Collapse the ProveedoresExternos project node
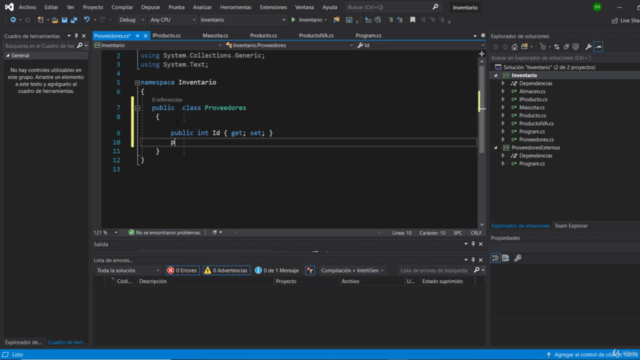This screenshot has width=640, height=360. click(x=496, y=148)
